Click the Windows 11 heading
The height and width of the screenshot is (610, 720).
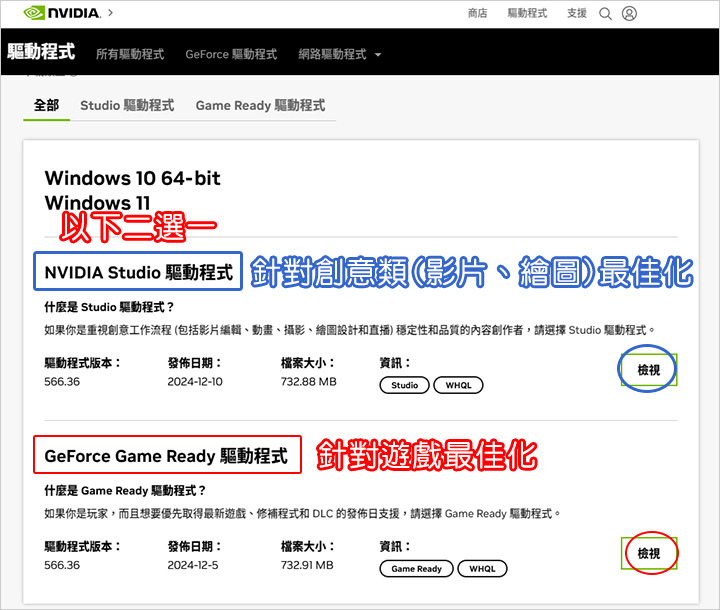click(97, 203)
